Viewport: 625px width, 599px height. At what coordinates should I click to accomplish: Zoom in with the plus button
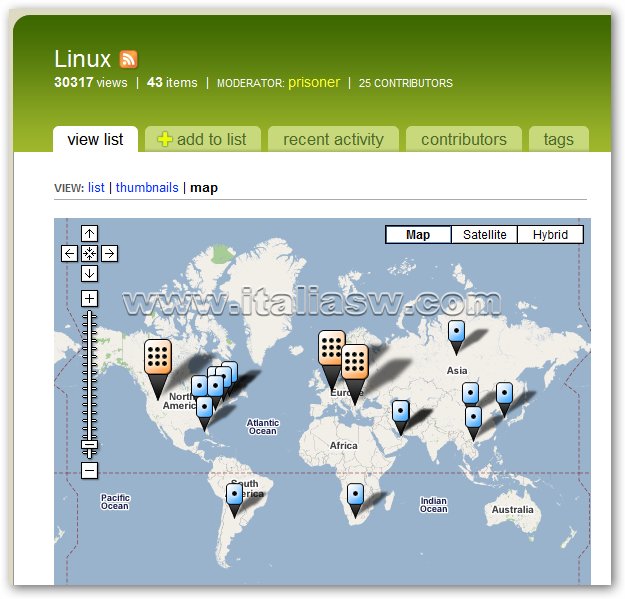(89, 299)
